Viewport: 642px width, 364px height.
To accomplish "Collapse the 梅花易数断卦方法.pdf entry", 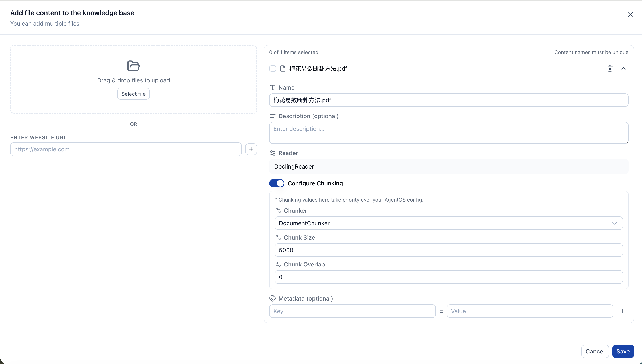I will (624, 69).
